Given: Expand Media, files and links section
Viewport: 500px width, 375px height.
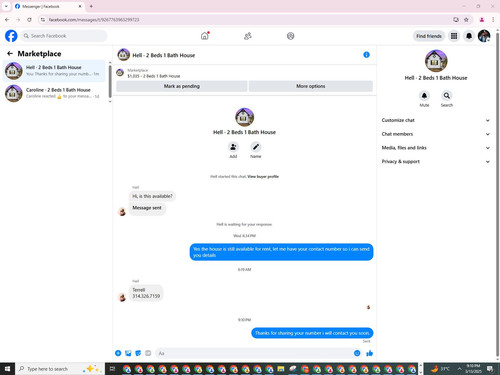Looking at the screenshot, I should point(436,148).
